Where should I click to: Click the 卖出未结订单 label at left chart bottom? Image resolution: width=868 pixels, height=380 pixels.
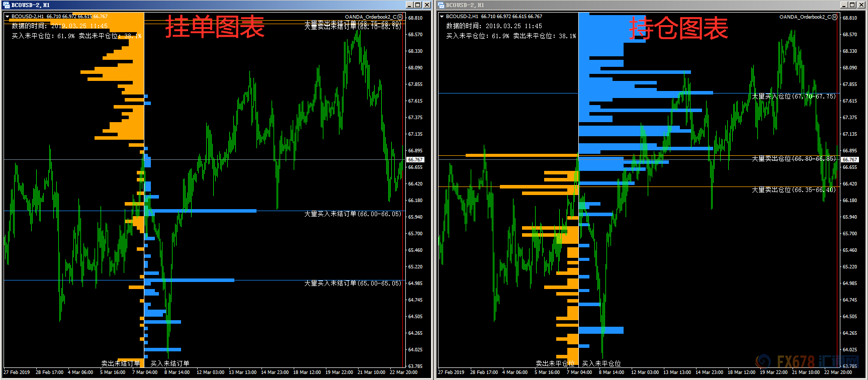(121, 363)
